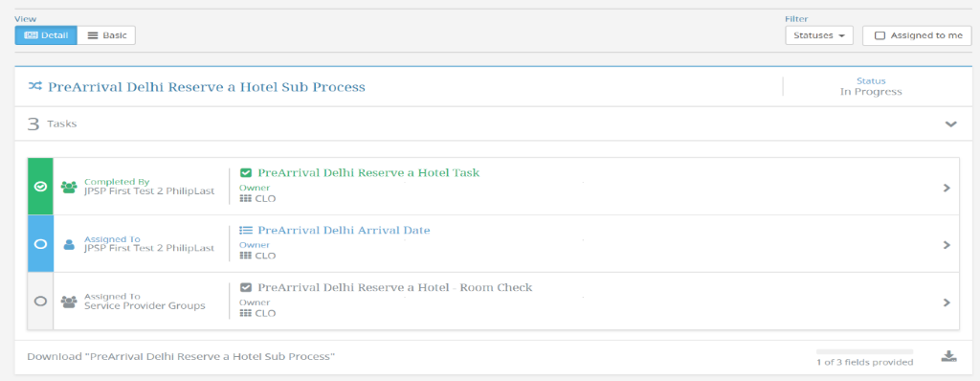Switch to the Detail view tab
Viewport: 980px width, 381px height.
tap(46, 35)
